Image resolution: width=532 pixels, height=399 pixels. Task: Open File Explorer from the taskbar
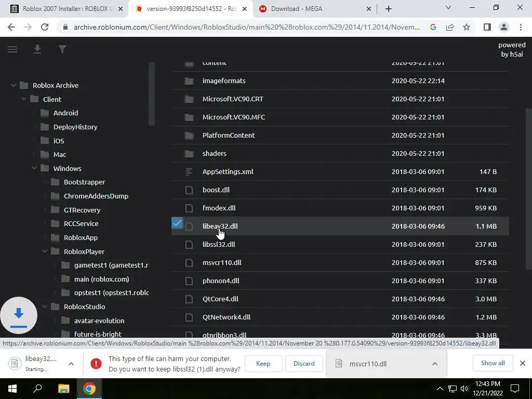[x=63, y=389]
